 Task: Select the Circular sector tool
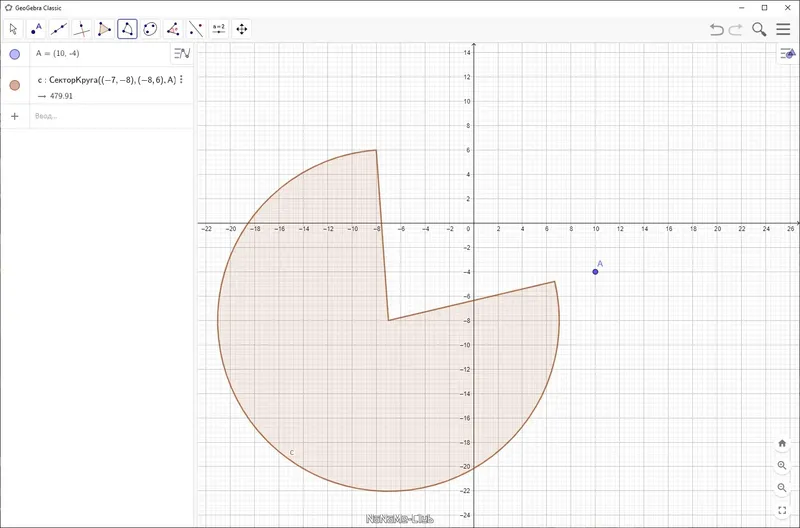pos(128,29)
